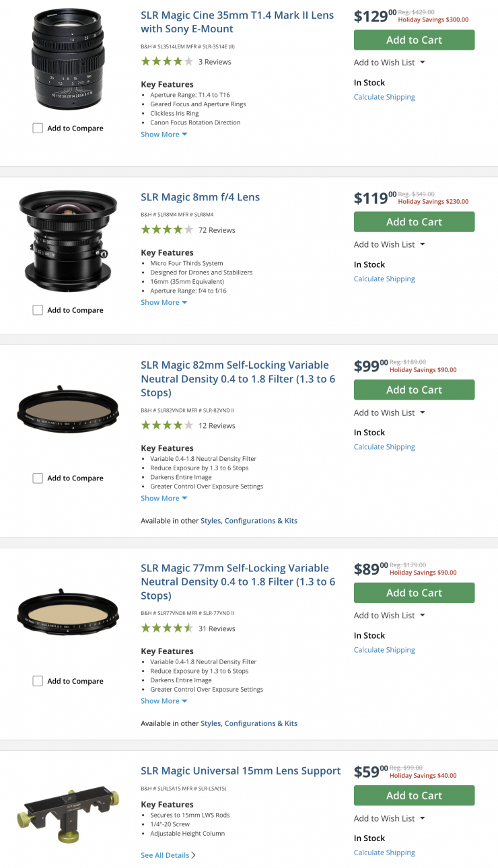498x868 pixels.
Task: Open Add to Wish List dropdown for 8mm lens
Action: 389,244
